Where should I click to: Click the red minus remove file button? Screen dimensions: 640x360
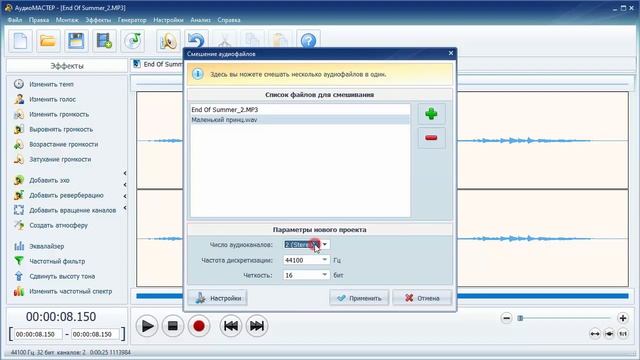(x=431, y=138)
